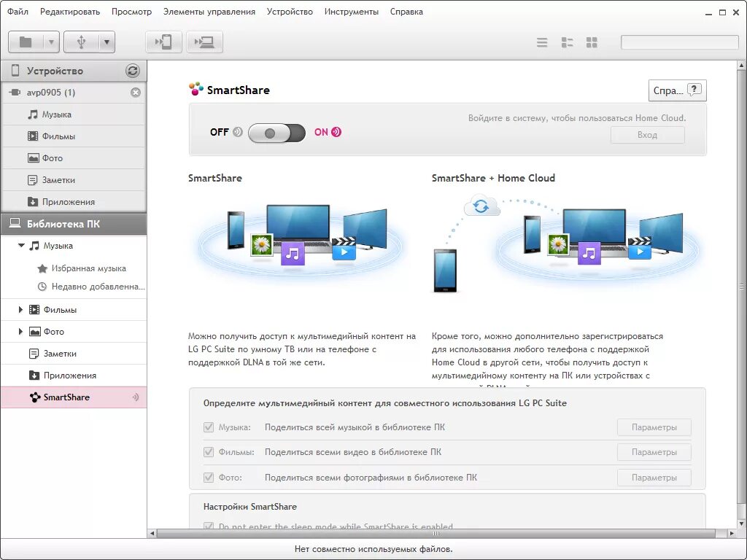Open the USB connection dropdown arrow
The height and width of the screenshot is (560, 747).
tap(107, 42)
